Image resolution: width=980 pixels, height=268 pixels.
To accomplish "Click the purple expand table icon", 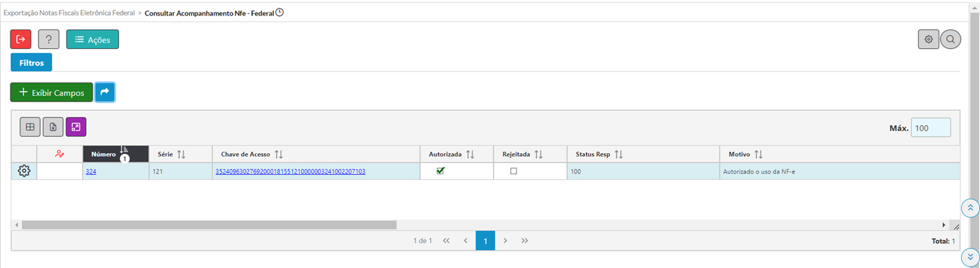I will [76, 127].
